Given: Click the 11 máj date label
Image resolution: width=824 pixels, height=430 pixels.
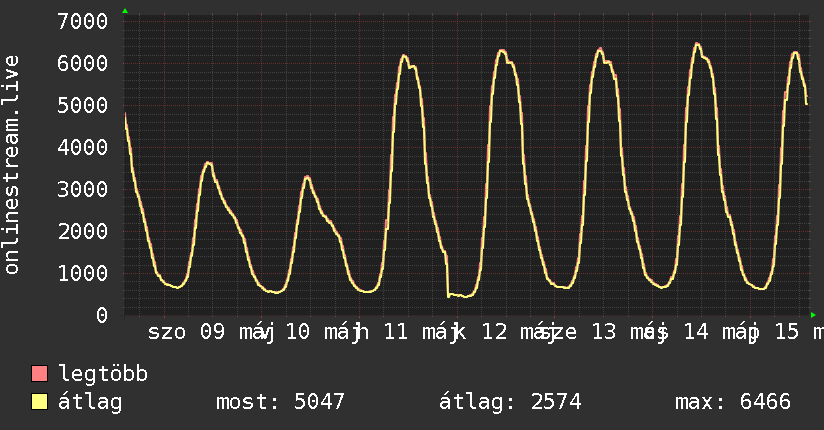Looking at the screenshot, I should 420,332.
